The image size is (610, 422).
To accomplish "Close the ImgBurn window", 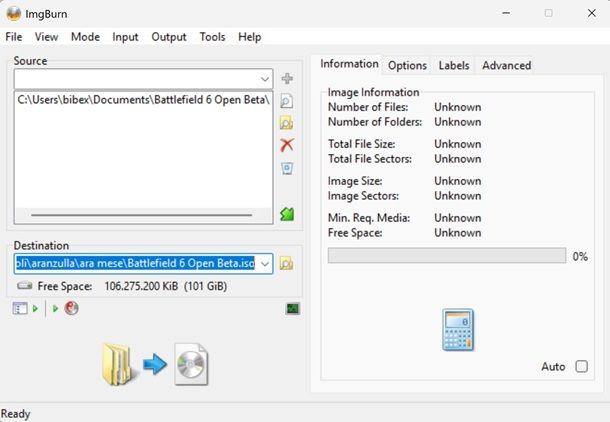I will click(592, 13).
